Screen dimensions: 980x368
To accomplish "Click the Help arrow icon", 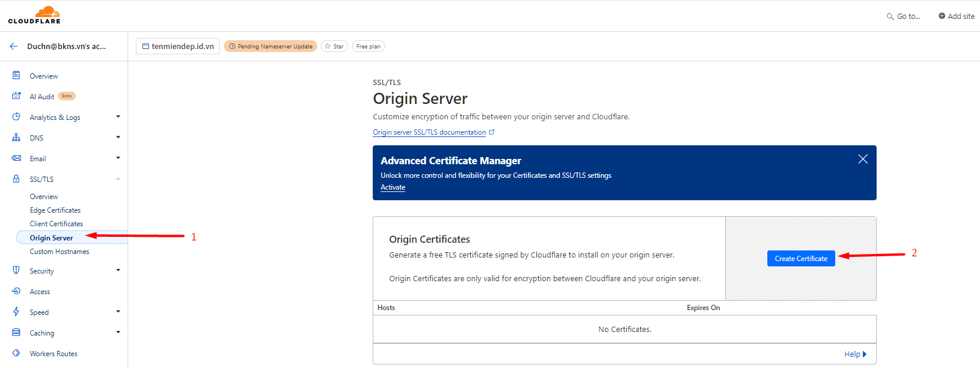I will tap(865, 354).
